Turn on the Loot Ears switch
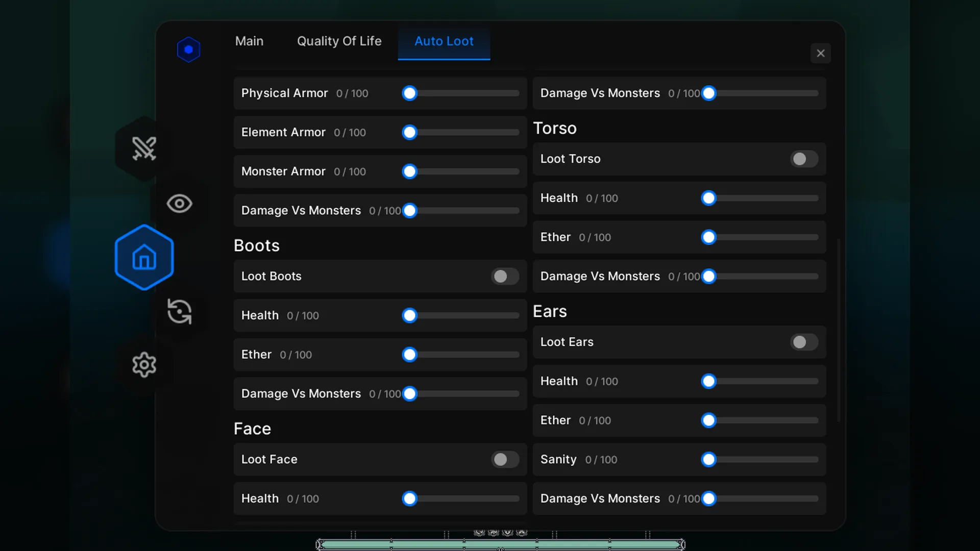 pyautogui.click(x=803, y=342)
